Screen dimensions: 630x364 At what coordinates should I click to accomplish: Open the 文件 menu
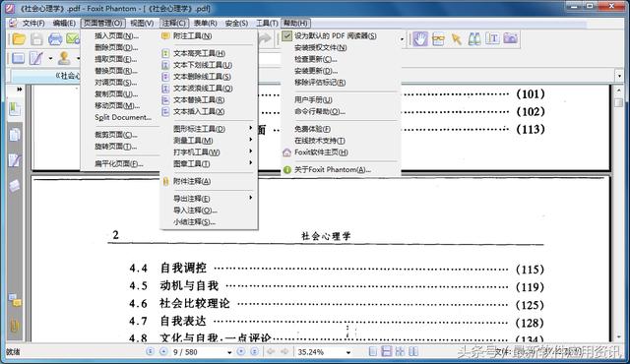tap(32, 24)
